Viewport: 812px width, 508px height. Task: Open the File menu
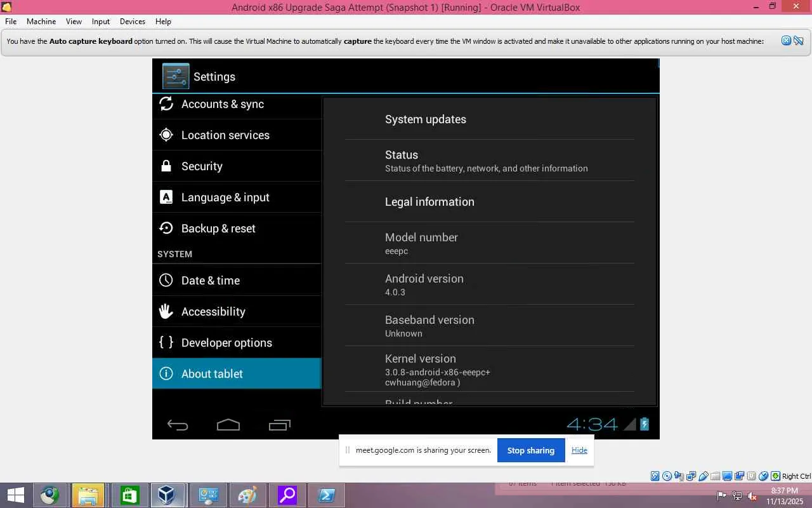pyautogui.click(x=11, y=21)
